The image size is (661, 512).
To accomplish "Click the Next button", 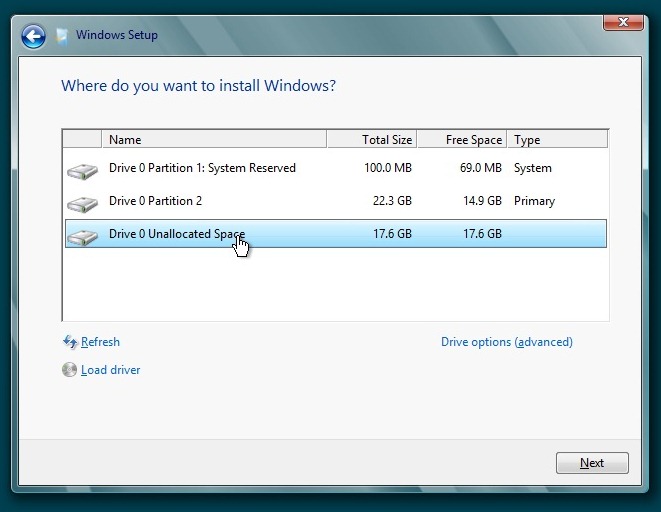I will pyautogui.click(x=592, y=463).
